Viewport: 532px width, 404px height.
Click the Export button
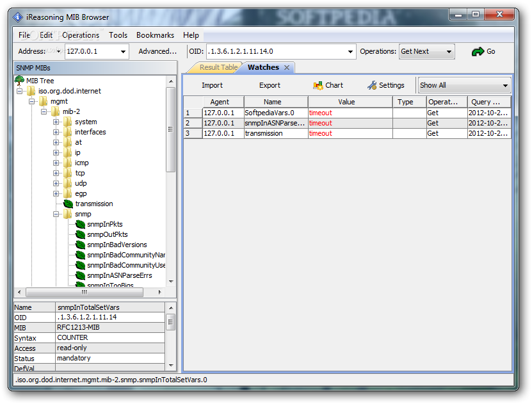point(270,86)
